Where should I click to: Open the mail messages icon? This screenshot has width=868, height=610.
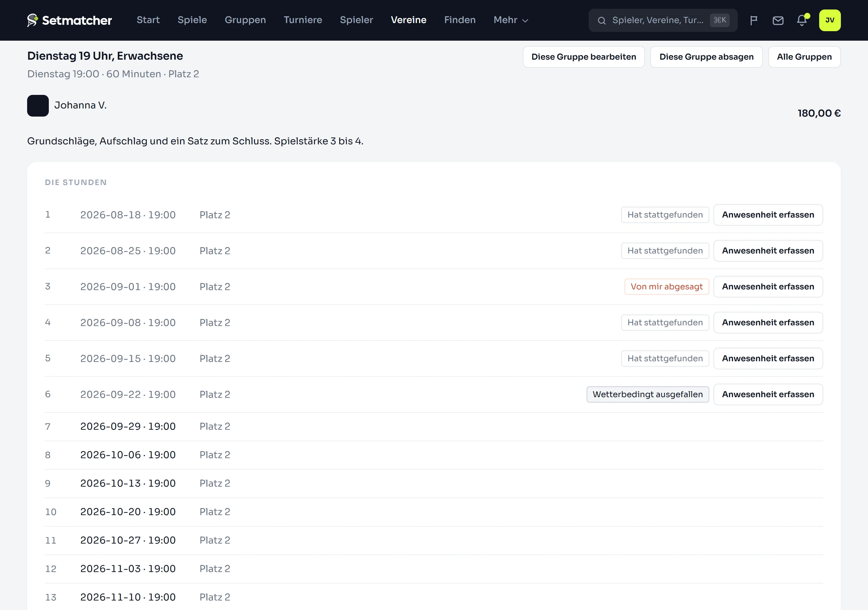coord(778,20)
